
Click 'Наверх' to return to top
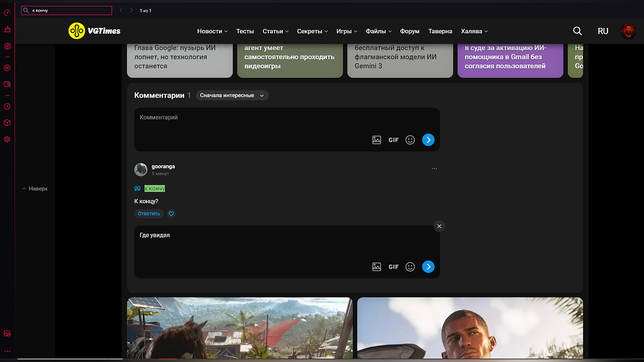click(35, 189)
